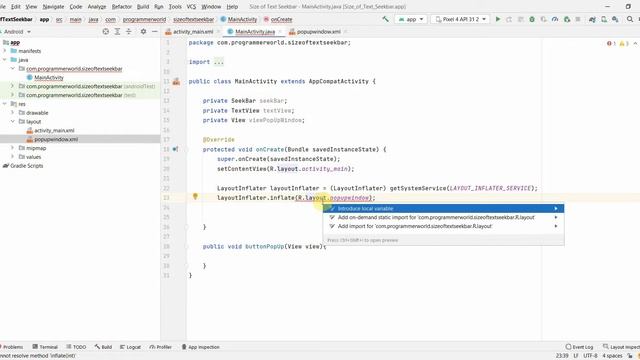The image size is (640, 360).
Task: Open the Device Manager phone icon
Action: click(604, 19)
